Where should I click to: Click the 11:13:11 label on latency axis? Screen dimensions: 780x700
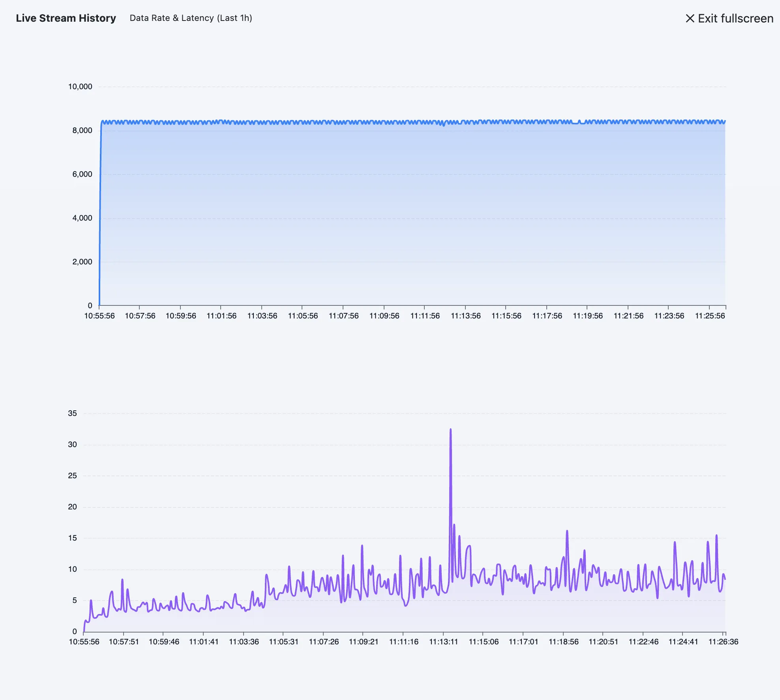coord(443,642)
